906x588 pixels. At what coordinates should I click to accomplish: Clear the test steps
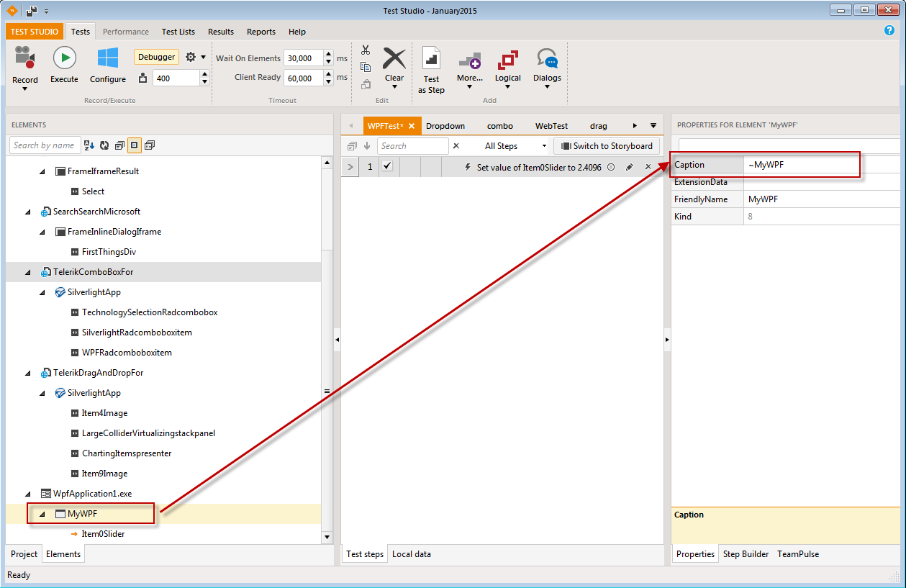pos(394,68)
